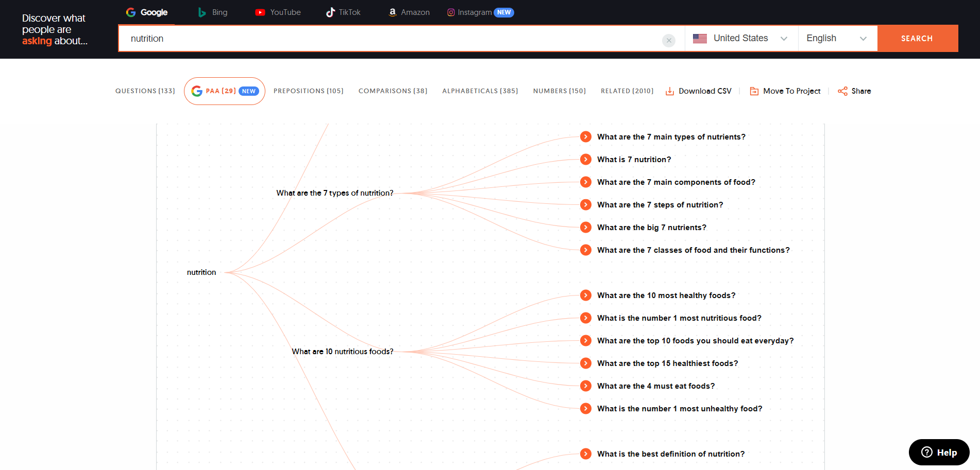This screenshot has height=470, width=980.
Task: Expand 'best definition of nutrition' arrow
Action: 586,454
